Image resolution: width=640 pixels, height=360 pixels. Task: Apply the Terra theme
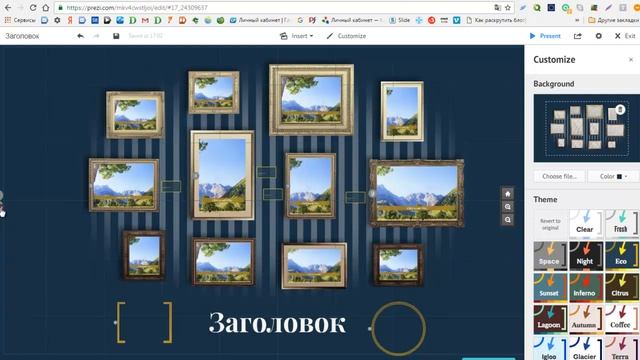pos(622,349)
